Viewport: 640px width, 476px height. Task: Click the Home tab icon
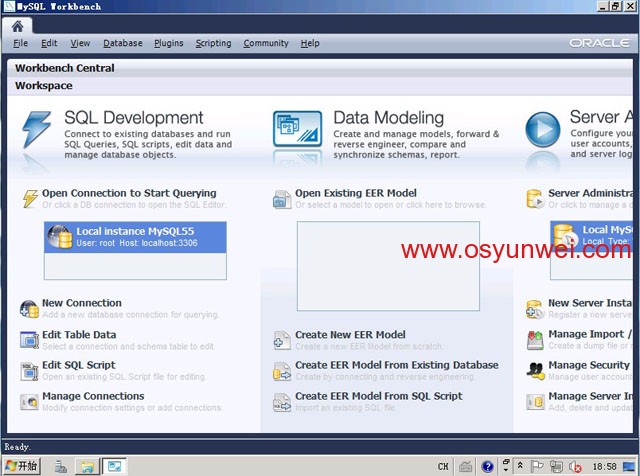pyautogui.click(x=17, y=26)
